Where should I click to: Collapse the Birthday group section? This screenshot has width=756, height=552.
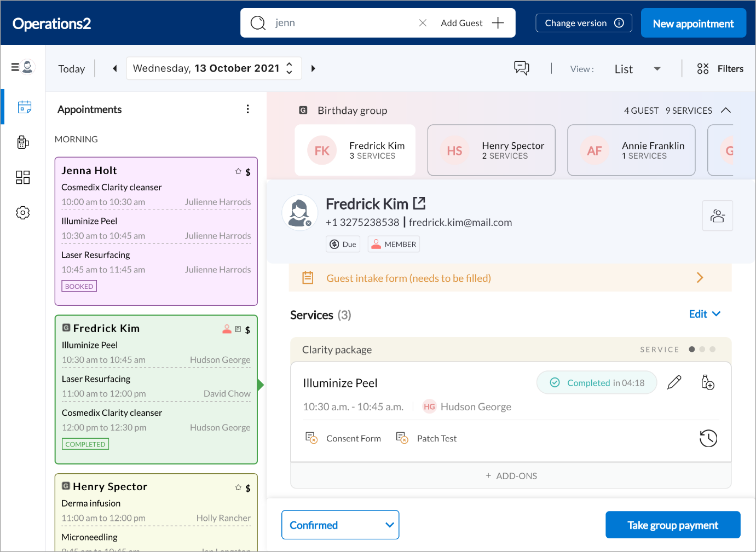click(x=726, y=111)
